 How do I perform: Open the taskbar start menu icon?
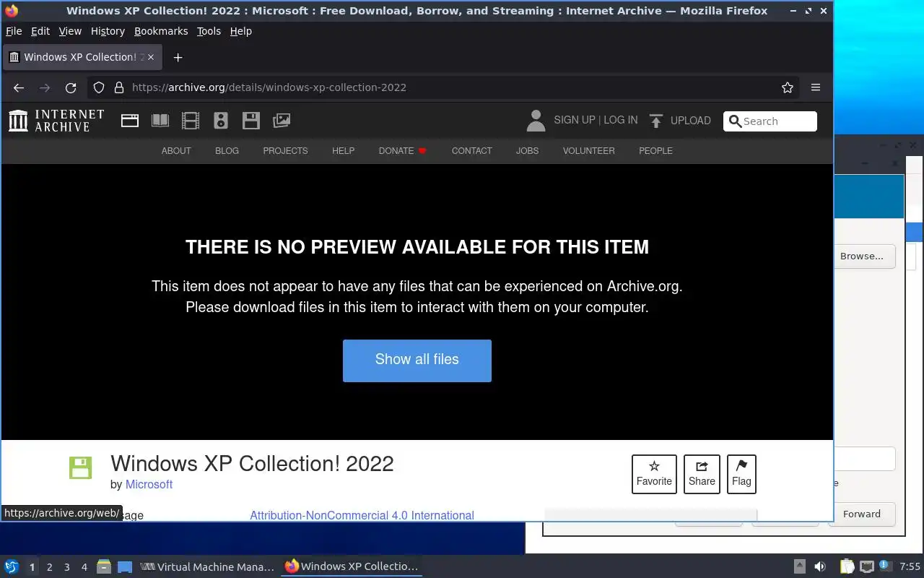pyautogui.click(x=12, y=566)
